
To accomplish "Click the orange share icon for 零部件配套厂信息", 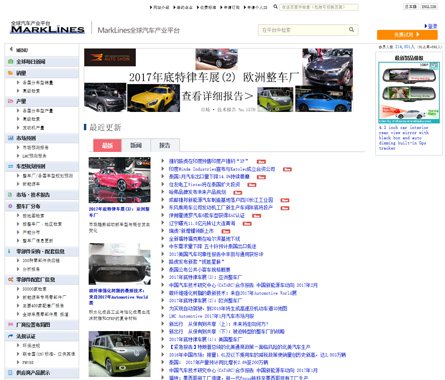I will (11, 279).
